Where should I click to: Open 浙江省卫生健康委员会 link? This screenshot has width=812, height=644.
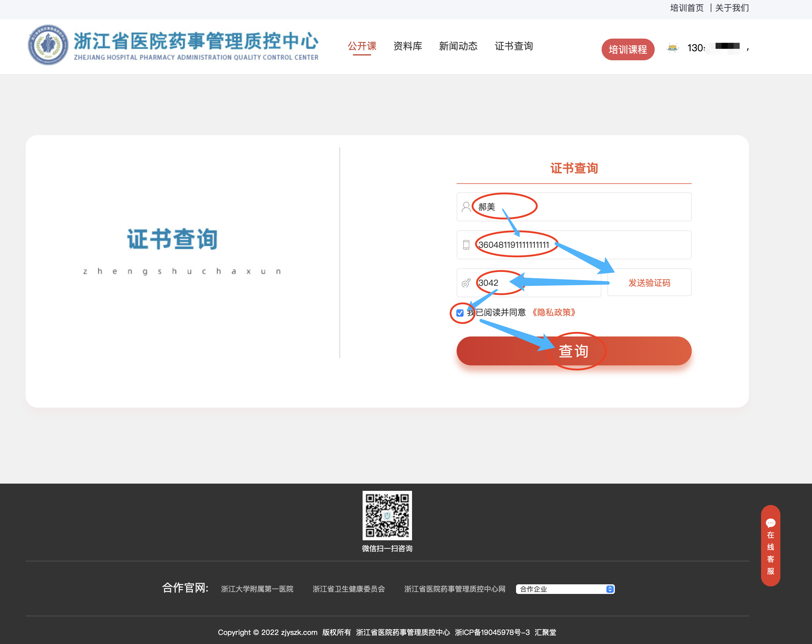pyautogui.click(x=349, y=589)
